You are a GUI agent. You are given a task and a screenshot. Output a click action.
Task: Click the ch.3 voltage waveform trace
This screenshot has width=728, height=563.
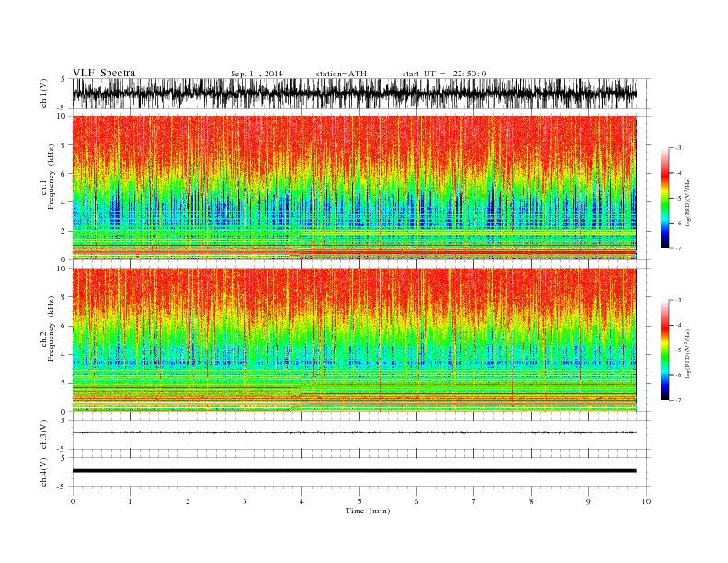[354, 433]
